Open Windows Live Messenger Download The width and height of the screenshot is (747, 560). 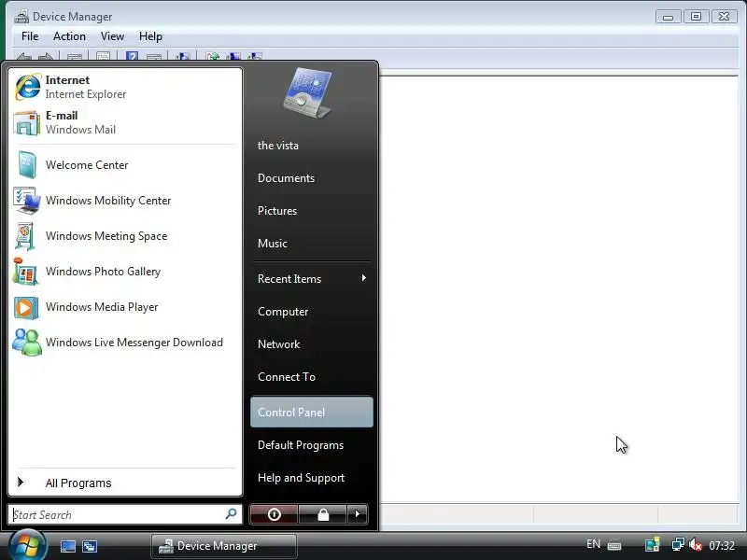(125, 343)
